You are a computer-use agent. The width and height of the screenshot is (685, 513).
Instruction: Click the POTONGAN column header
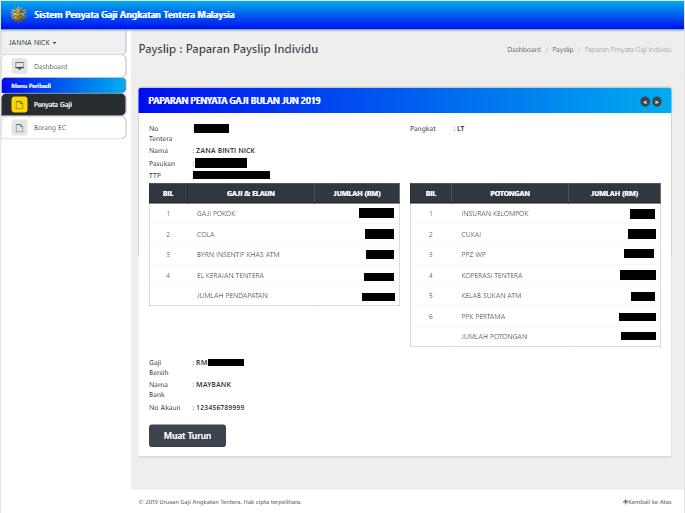509,194
